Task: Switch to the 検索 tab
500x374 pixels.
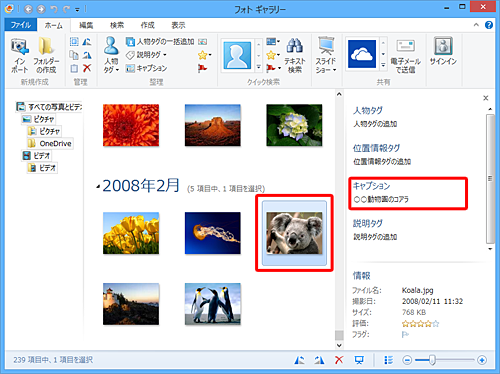Action: pos(117,25)
